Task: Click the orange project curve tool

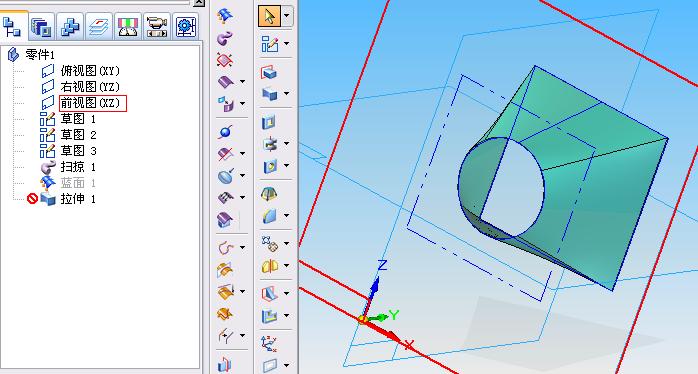Action: click(x=225, y=269)
